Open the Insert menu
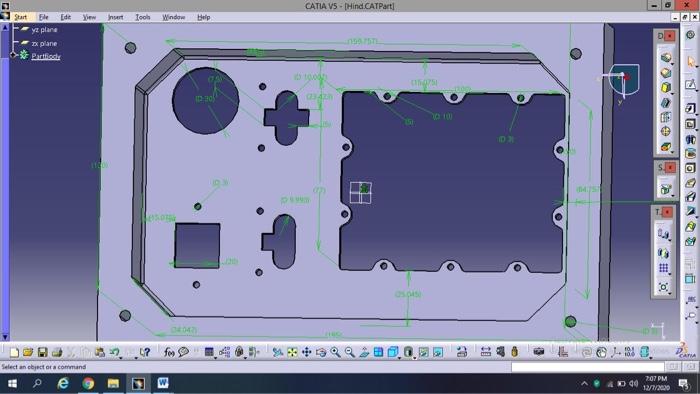This screenshot has height=394, width=700. coord(115,17)
